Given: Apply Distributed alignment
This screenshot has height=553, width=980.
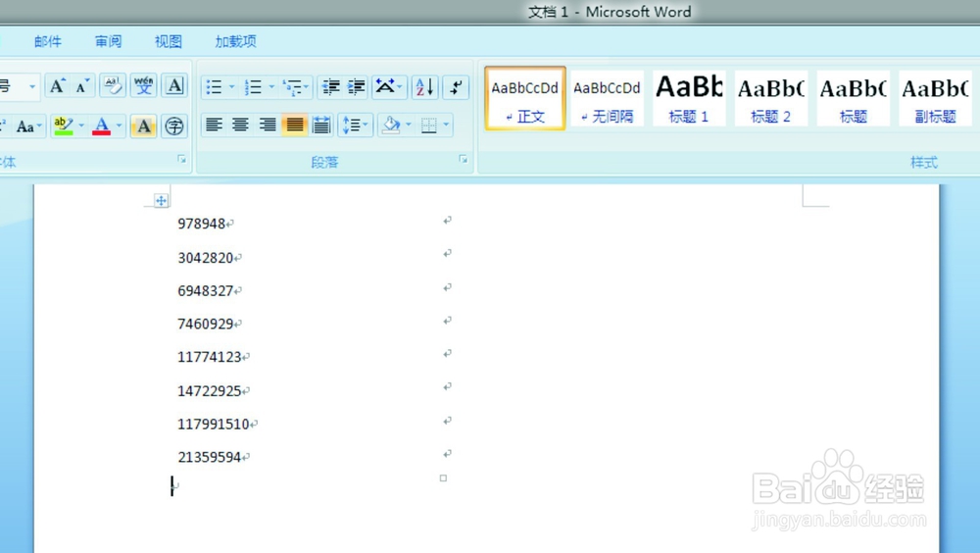Looking at the screenshot, I should [321, 126].
